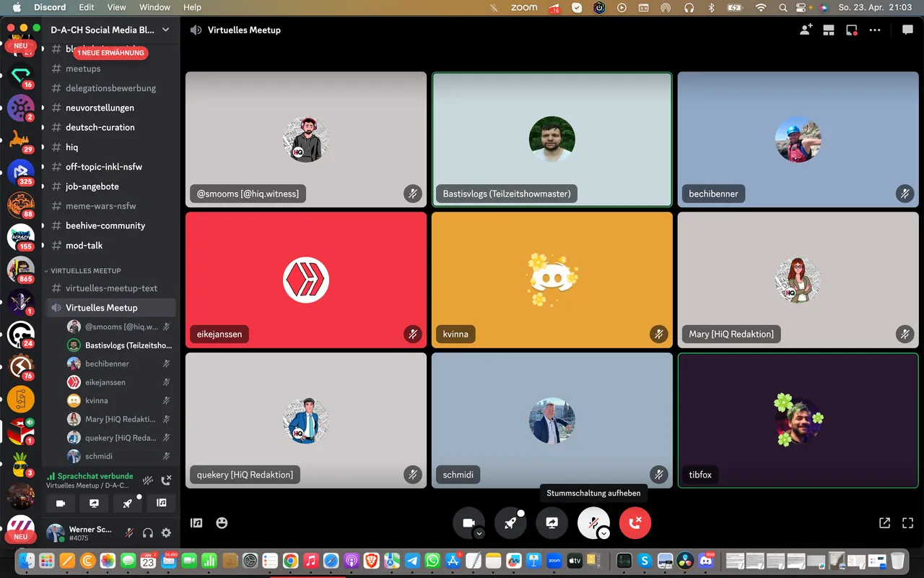Turn on camera in bottom call controls

pos(468,523)
